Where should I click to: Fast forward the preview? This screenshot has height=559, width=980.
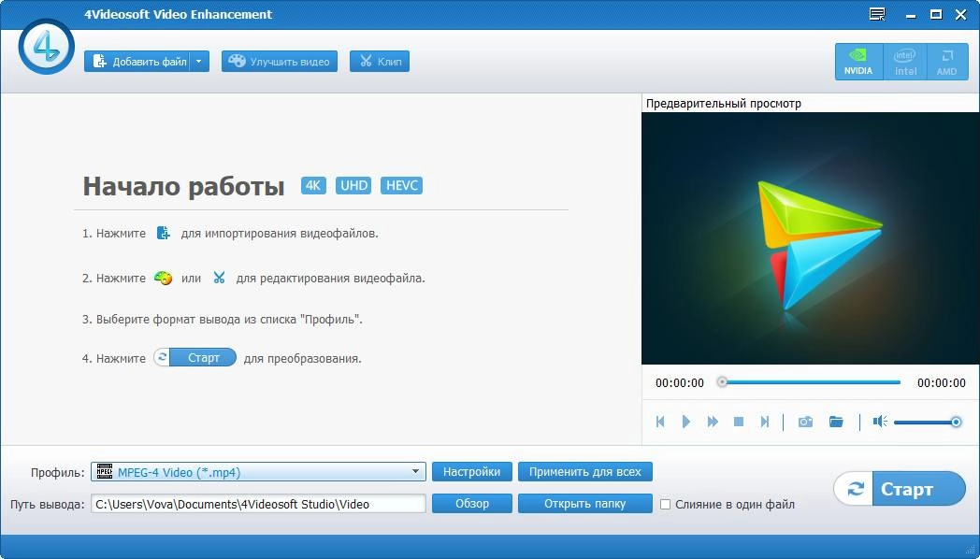point(713,422)
